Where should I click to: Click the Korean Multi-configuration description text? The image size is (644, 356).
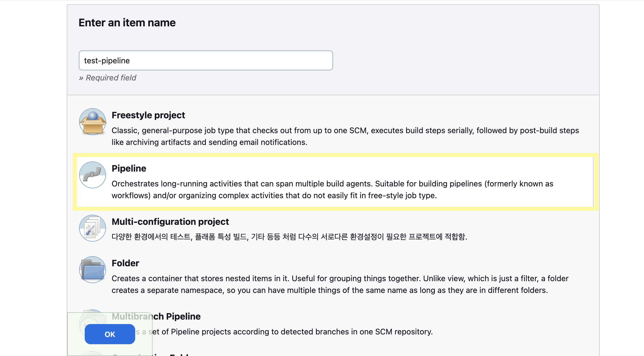289,237
